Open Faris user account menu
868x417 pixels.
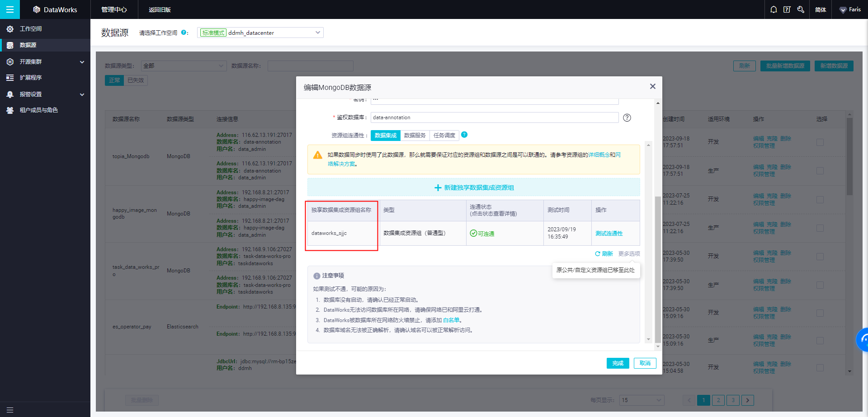(850, 9)
